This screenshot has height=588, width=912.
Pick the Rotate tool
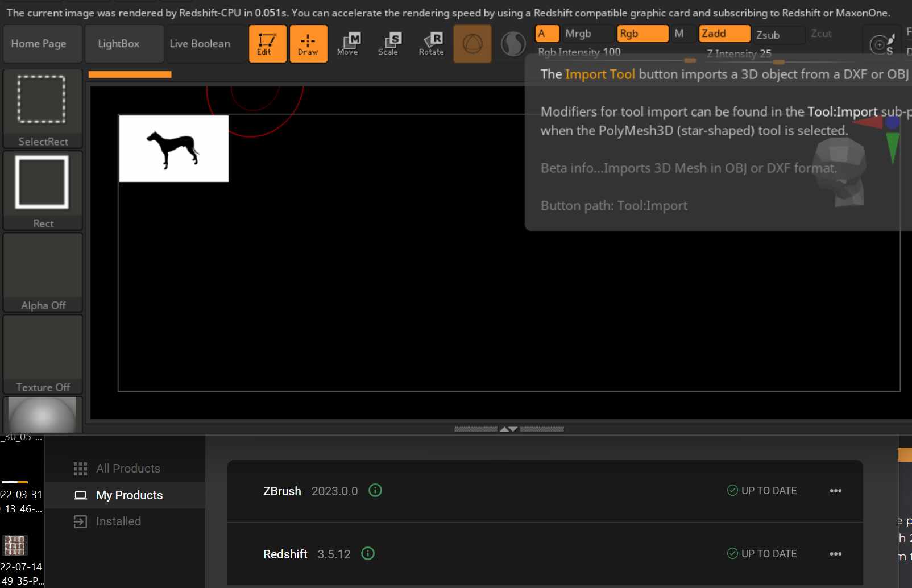[431, 44]
